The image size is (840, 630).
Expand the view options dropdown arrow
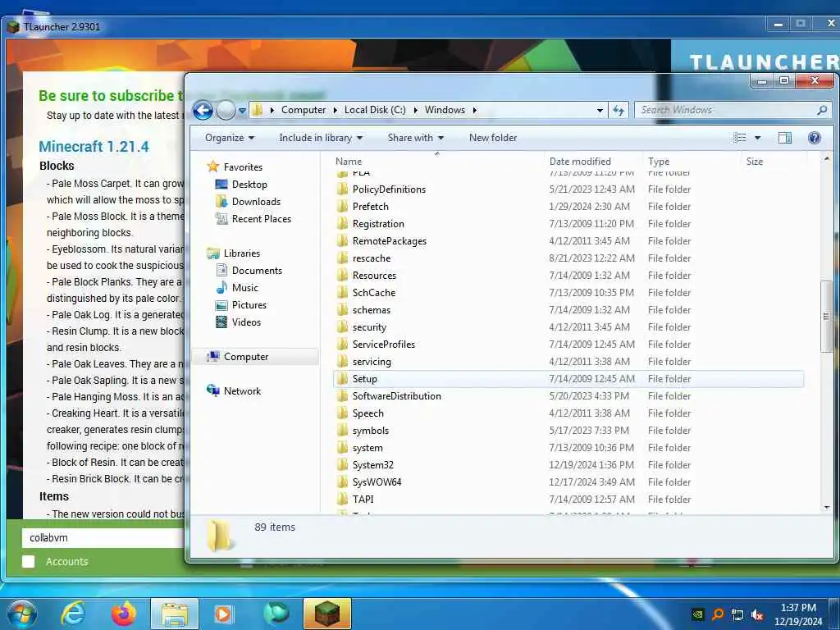757,138
